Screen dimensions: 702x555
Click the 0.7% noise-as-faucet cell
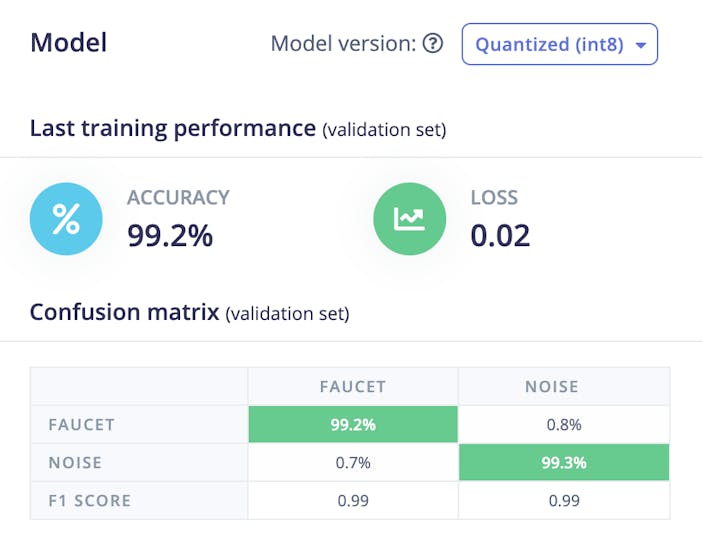353,462
